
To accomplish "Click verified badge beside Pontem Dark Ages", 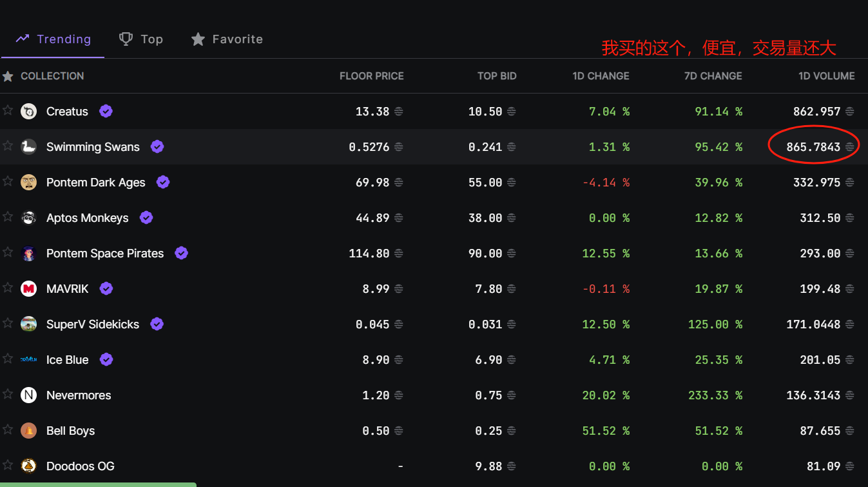I will [x=163, y=182].
